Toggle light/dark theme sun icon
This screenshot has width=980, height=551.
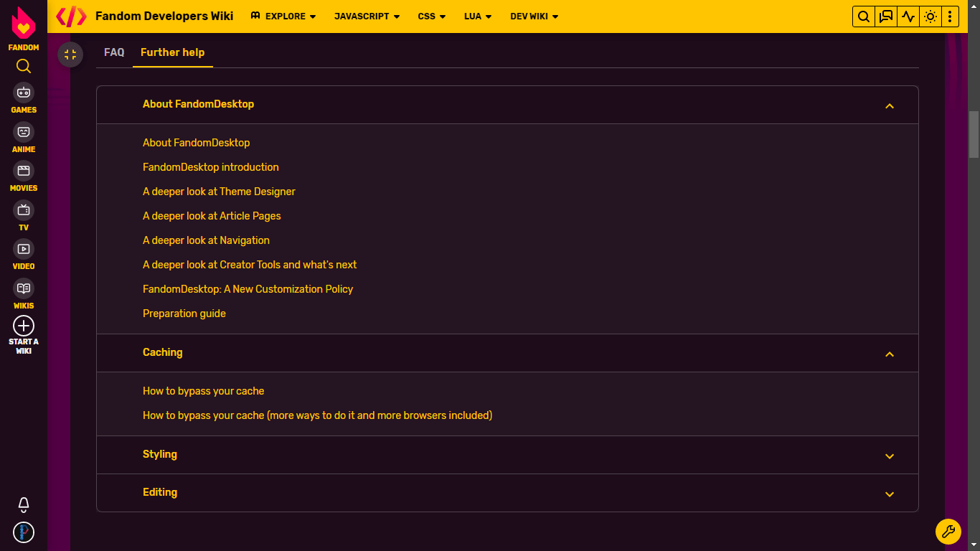[930, 17]
